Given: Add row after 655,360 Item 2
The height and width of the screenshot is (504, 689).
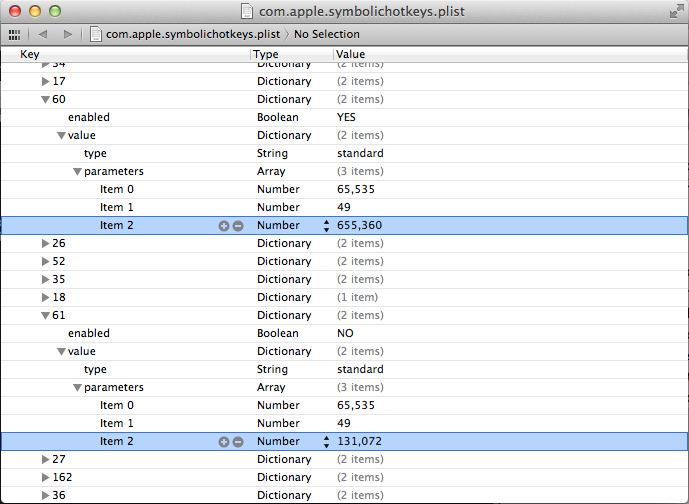Looking at the screenshot, I should pyautogui.click(x=224, y=226).
